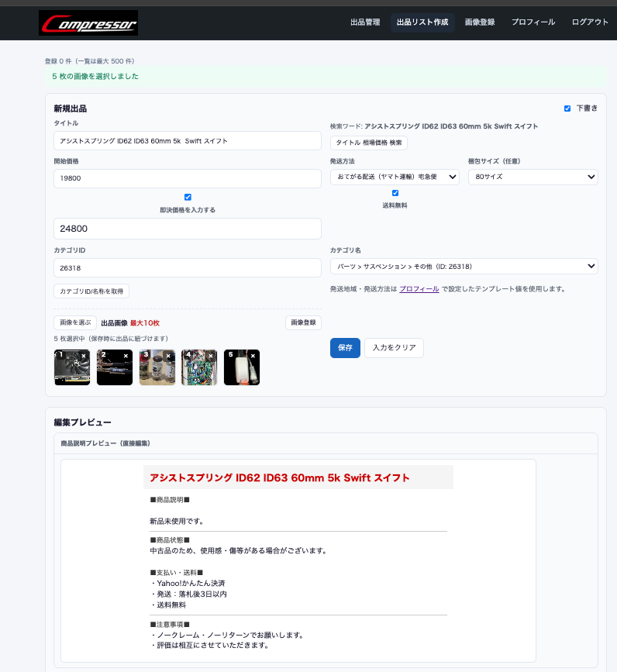Click the カテゴリID/名称を取得 button

91,291
